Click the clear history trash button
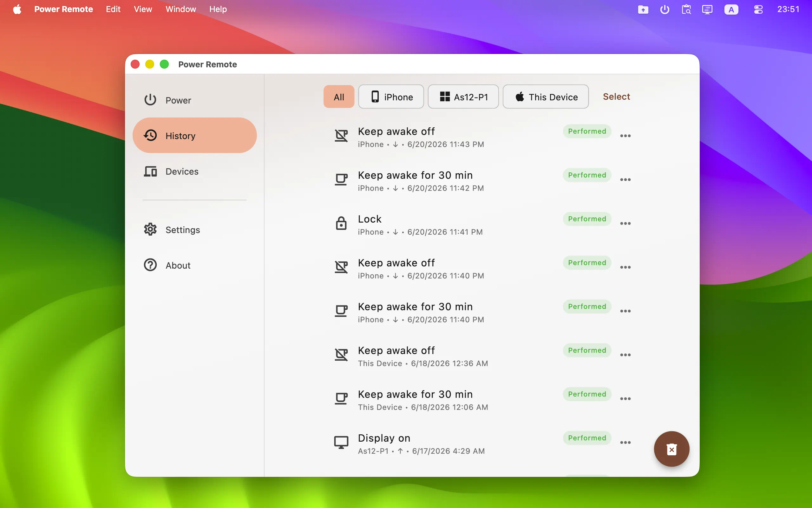 [x=671, y=449]
